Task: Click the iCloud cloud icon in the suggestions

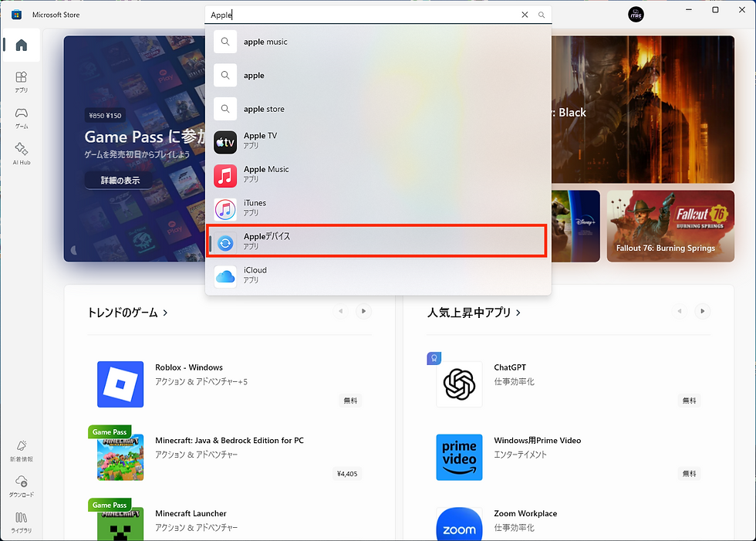Action: [225, 277]
